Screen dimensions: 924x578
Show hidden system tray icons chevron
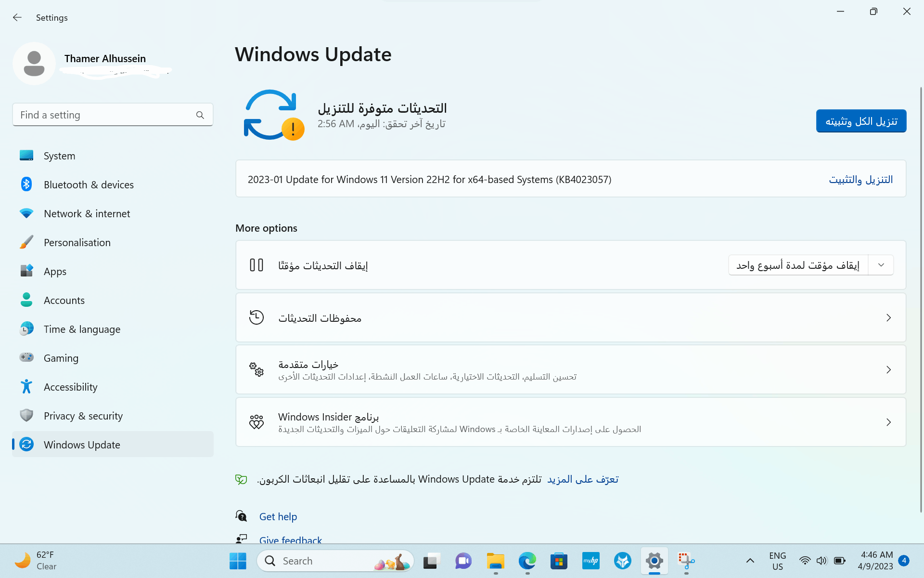750,561
